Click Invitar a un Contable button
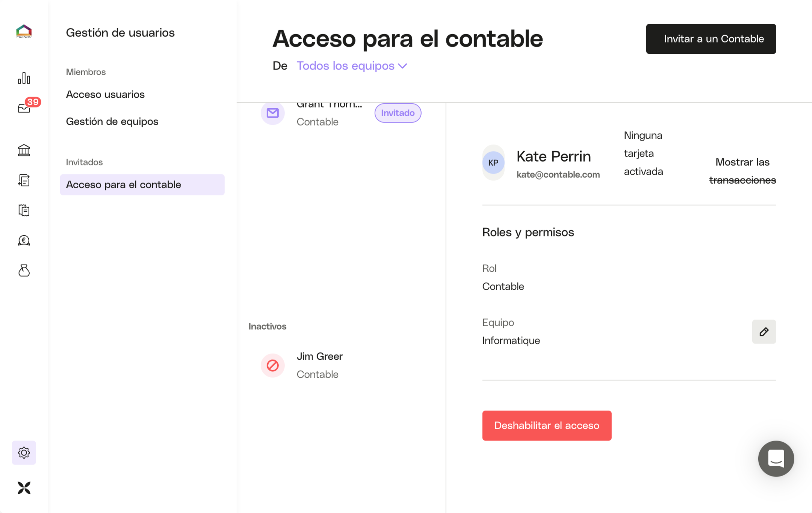This screenshot has height=513, width=812. (x=711, y=39)
